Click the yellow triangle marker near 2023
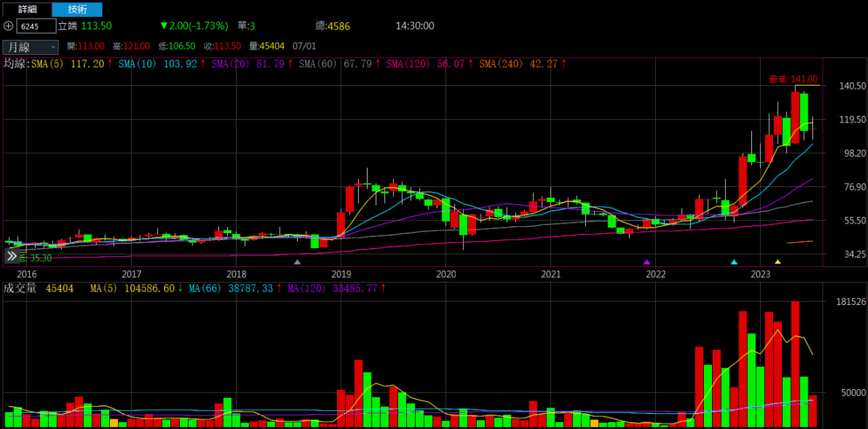 click(x=778, y=262)
